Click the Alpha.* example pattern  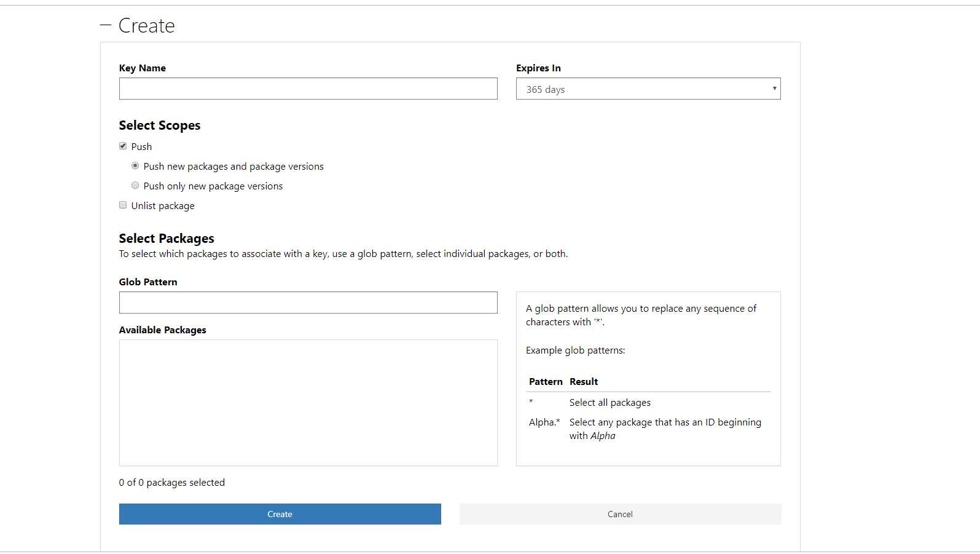(x=544, y=422)
